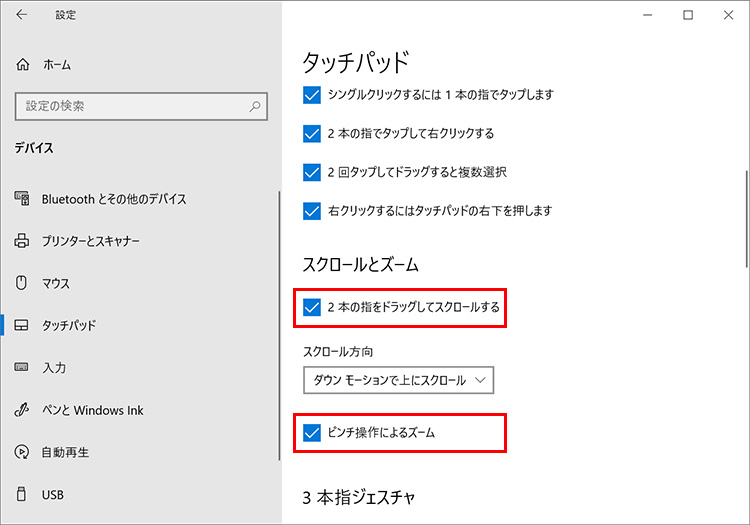Screen dimensions: 750x525
Task: Click the USB icon in sidebar
Action: (23, 494)
